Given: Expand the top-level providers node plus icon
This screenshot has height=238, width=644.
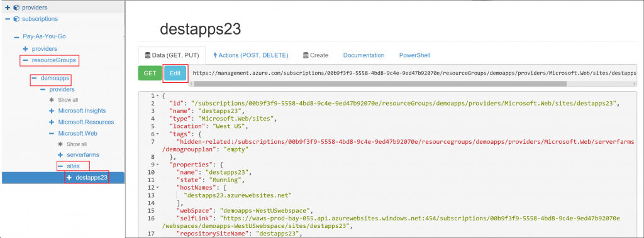Looking at the screenshot, I should pyautogui.click(x=8, y=8).
